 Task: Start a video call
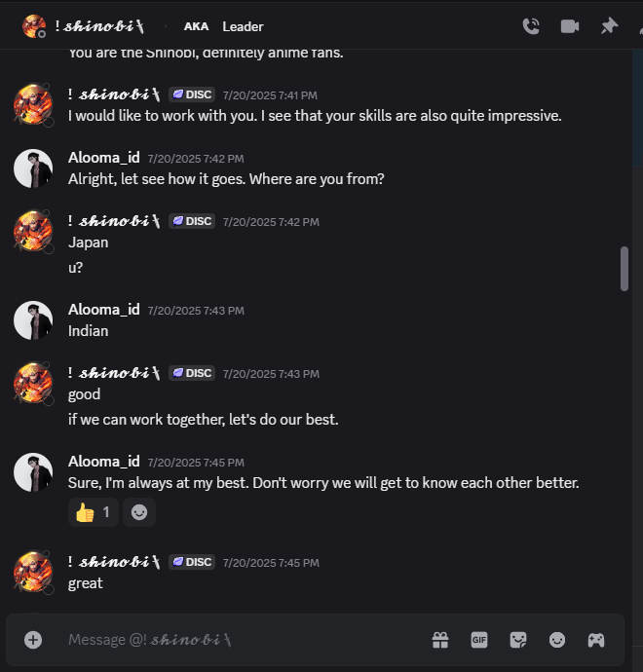point(570,26)
